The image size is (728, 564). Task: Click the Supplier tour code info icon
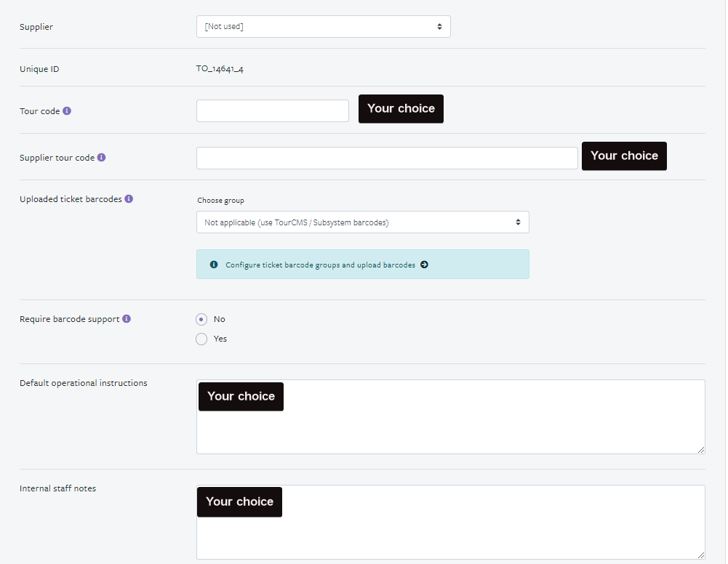pos(102,157)
